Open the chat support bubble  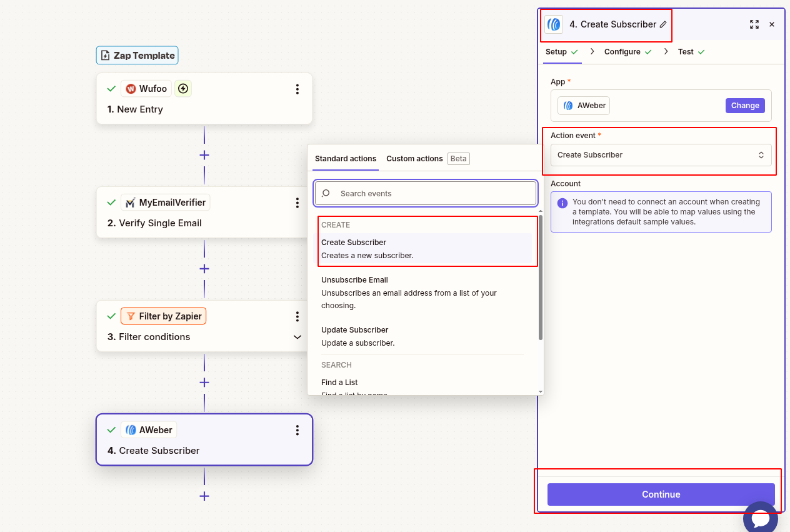(x=760, y=518)
